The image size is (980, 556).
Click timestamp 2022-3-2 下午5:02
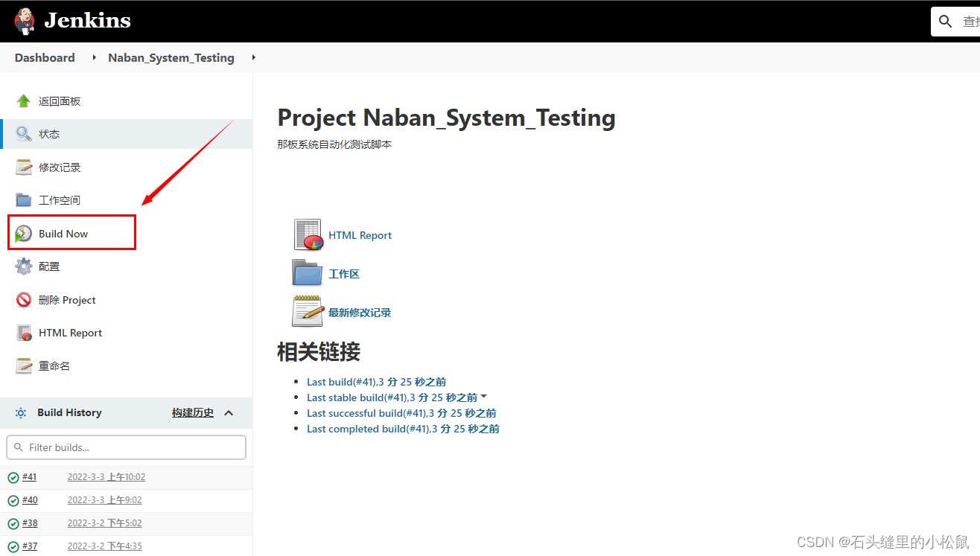tap(104, 523)
